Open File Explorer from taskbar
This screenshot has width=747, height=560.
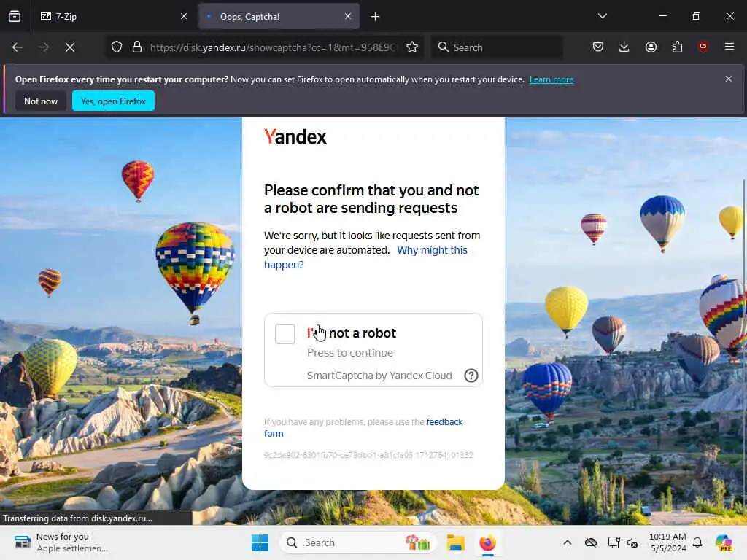[455, 542]
